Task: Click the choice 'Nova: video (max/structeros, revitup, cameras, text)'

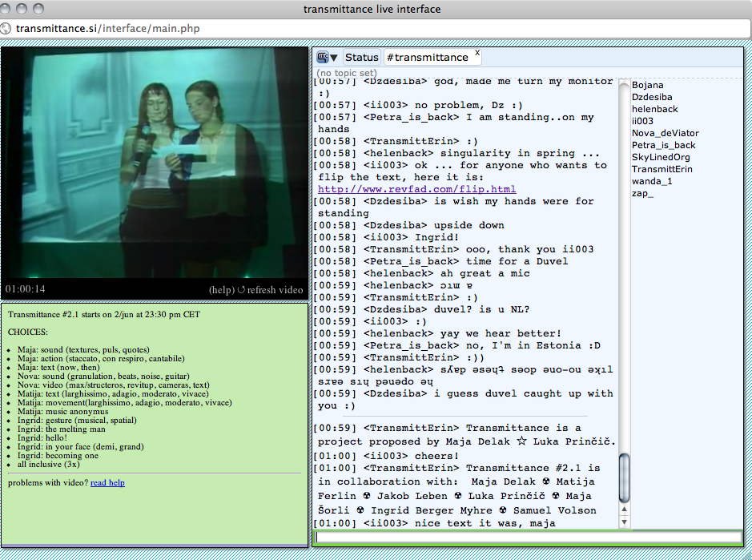Action: click(114, 385)
